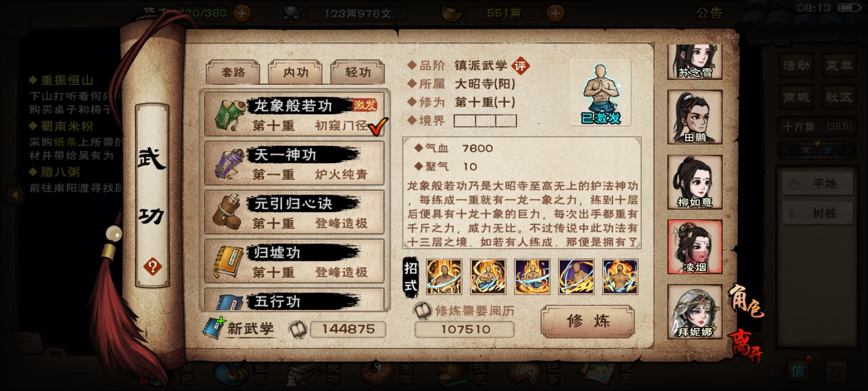Switch to the 轻功 tab

tap(358, 72)
